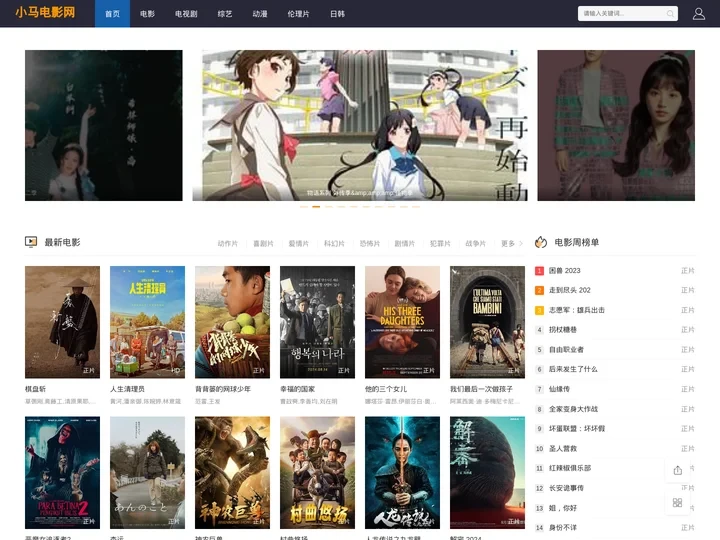Go to the 动漫 section
Image resolution: width=720 pixels, height=540 pixels.
click(260, 14)
